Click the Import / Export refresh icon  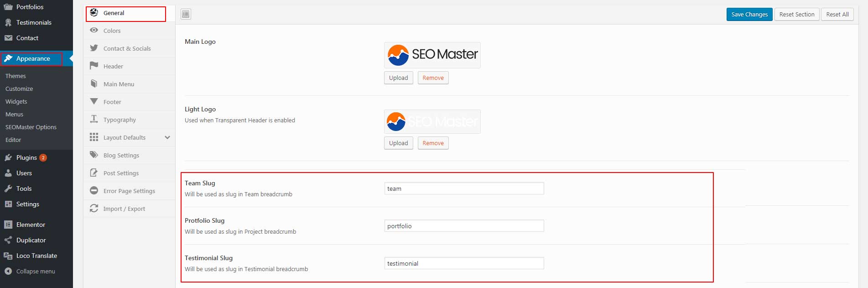tap(94, 208)
